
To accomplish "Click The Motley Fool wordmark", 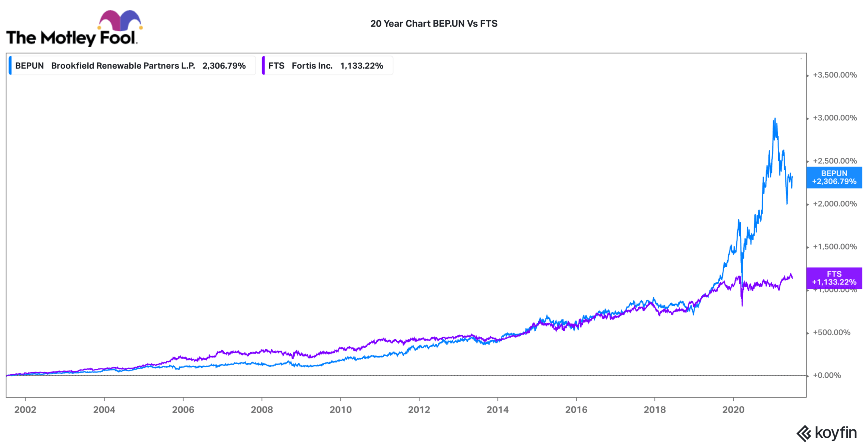I will pos(71,38).
